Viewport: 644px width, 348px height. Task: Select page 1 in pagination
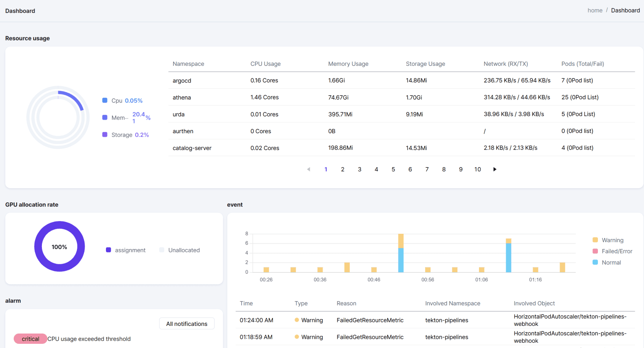(x=326, y=169)
